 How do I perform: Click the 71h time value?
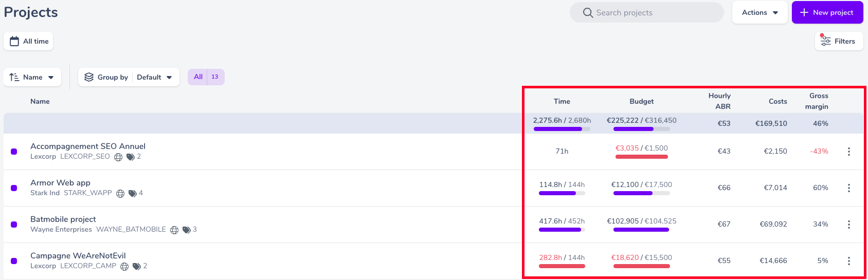pos(562,151)
